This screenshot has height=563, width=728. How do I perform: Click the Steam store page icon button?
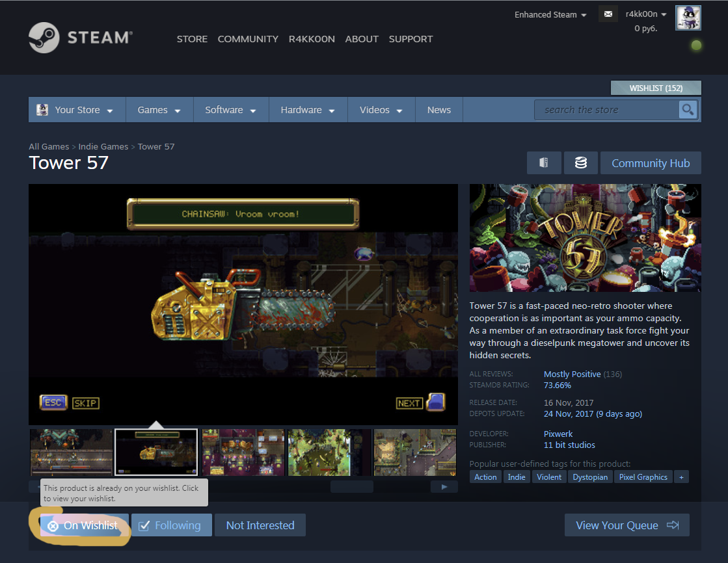(x=544, y=163)
